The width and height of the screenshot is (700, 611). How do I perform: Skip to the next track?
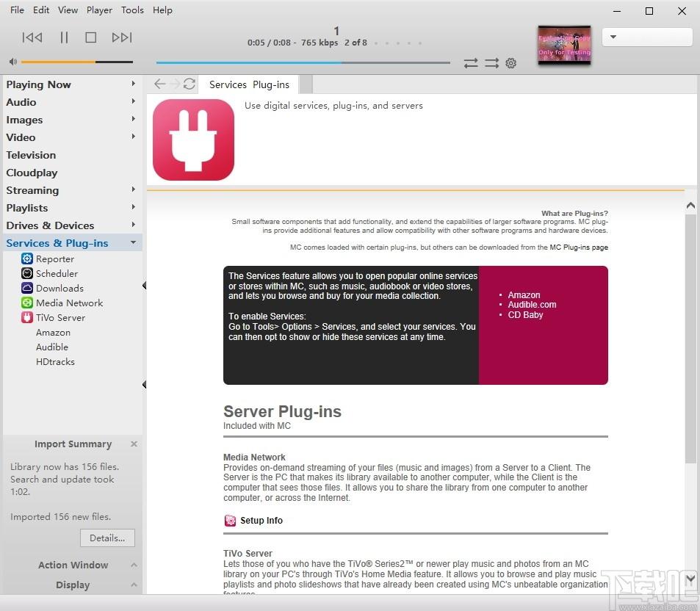[x=122, y=37]
